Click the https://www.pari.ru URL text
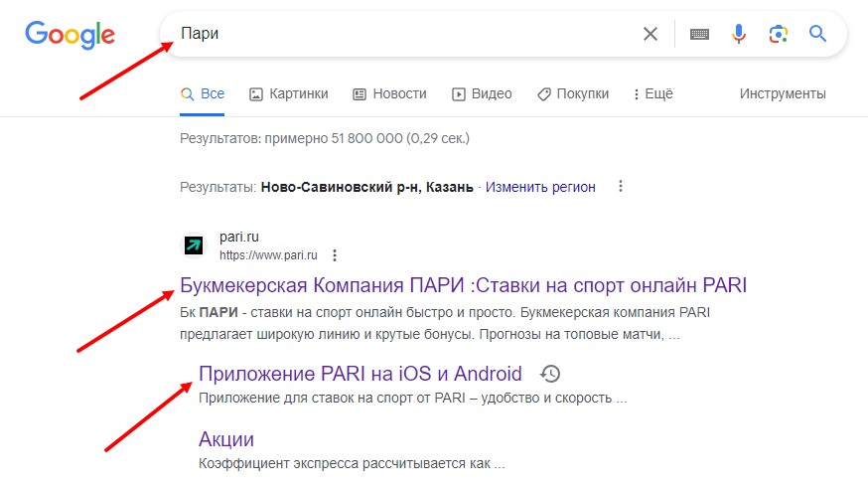This screenshot has width=868, height=487. coord(268,255)
